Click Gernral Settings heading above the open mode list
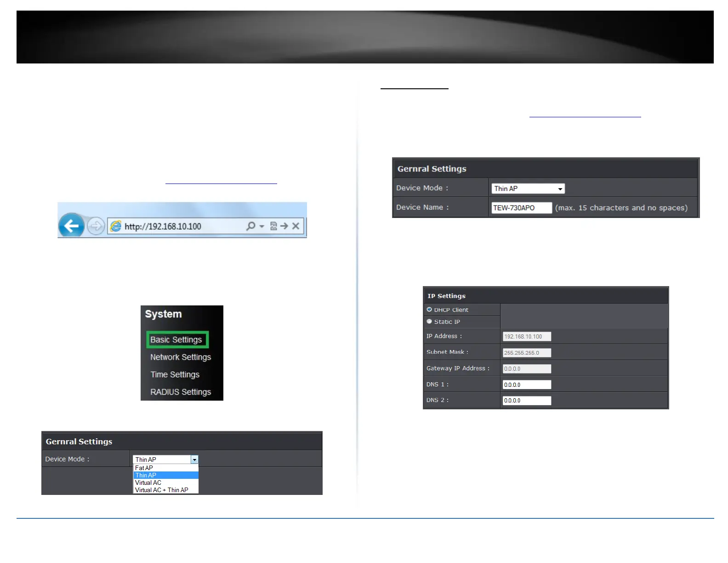This screenshot has width=728, height=563. pyautogui.click(x=79, y=442)
